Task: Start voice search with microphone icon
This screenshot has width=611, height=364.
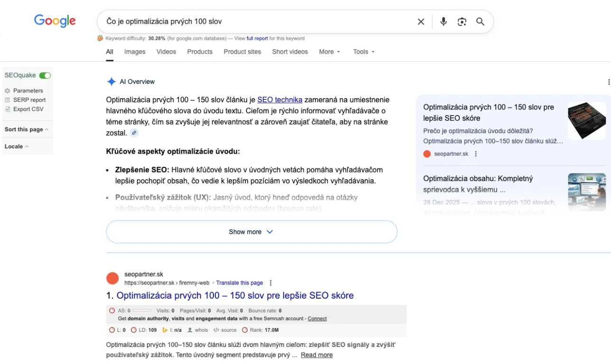Action: click(444, 22)
